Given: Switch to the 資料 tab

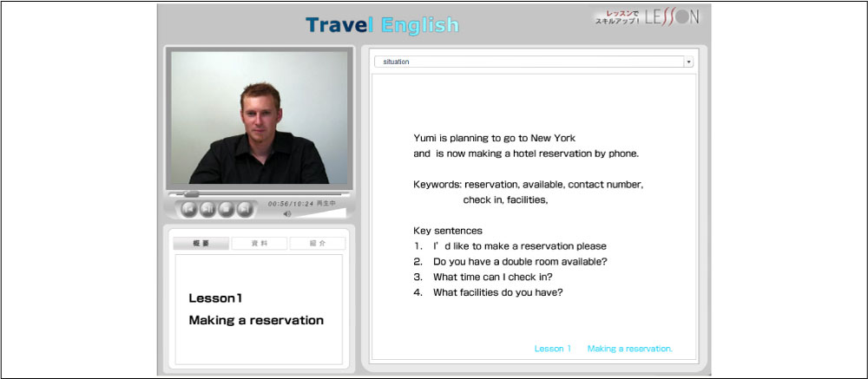Looking at the screenshot, I should 259,244.
